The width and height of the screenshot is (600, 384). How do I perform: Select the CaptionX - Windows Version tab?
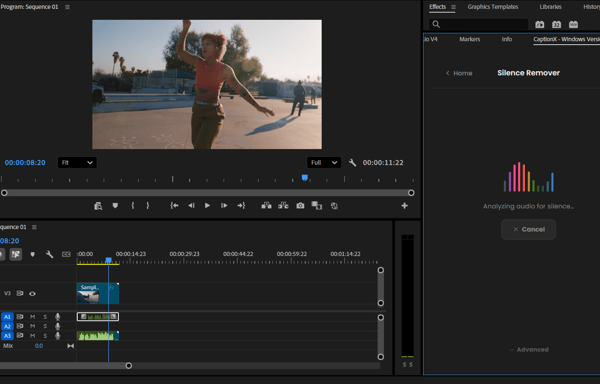click(x=566, y=39)
